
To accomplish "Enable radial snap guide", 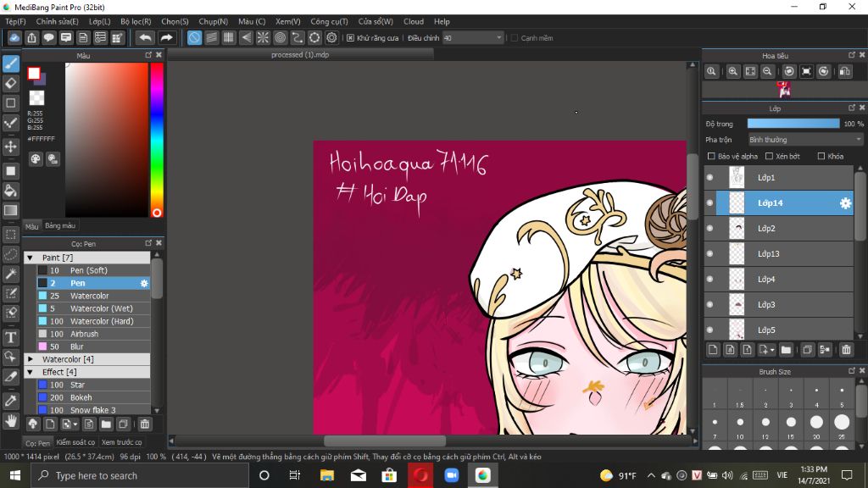I will tap(263, 37).
